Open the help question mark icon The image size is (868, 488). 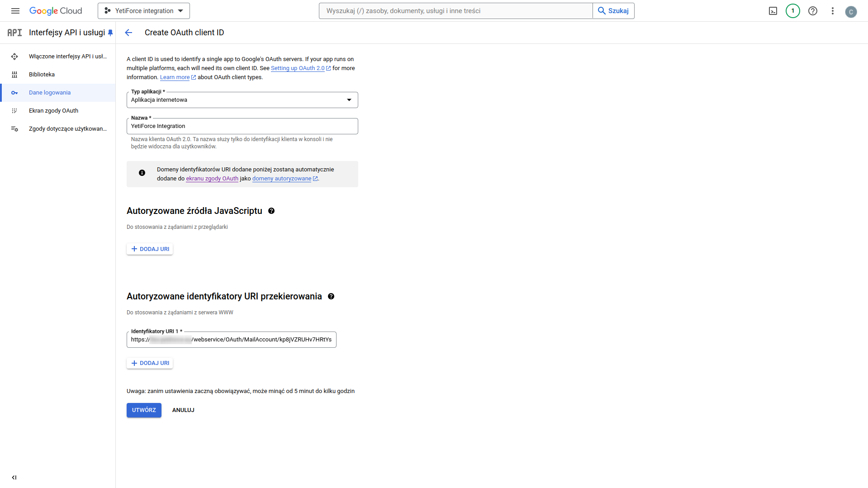813,11
